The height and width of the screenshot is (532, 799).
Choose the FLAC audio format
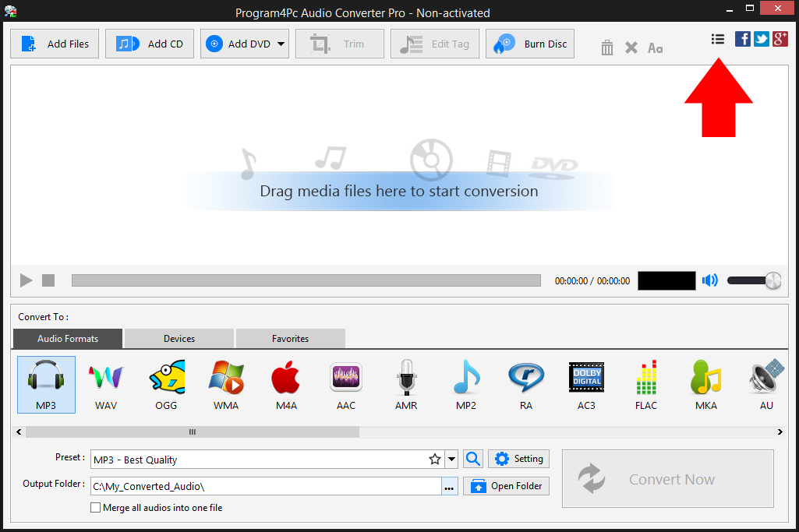pyautogui.click(x=646, y=384)
